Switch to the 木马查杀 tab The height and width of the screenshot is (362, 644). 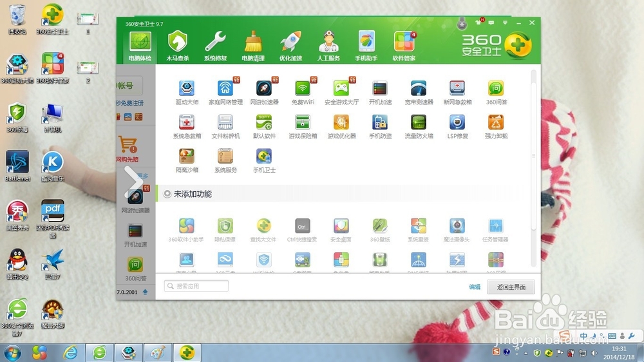point(178,47)
